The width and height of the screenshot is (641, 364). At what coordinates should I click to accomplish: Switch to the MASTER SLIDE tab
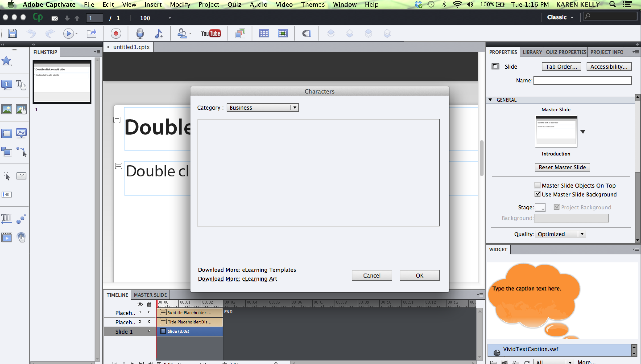tap(150, 295)
